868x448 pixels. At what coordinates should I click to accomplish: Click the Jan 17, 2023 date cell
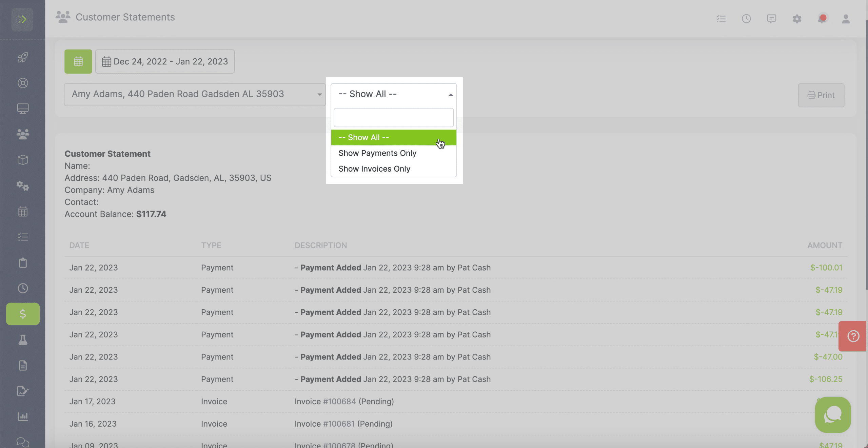click(x=93, y=402)
